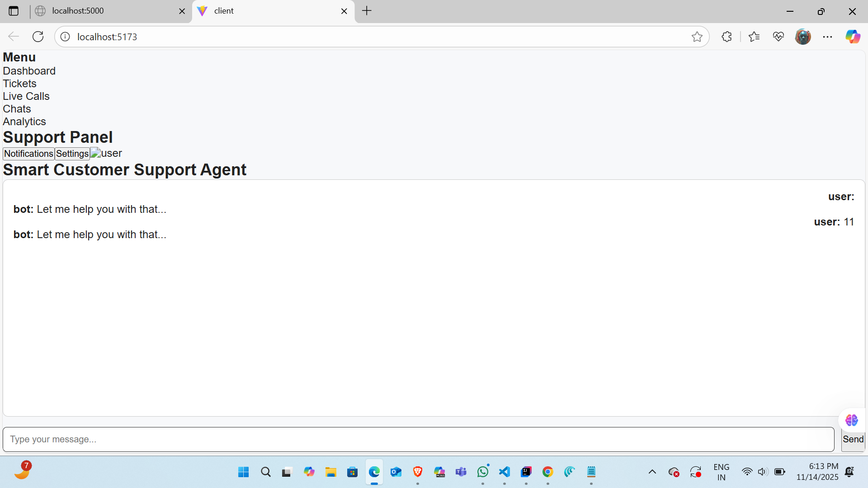Screen dimensions: 868x488
Task: Launch Visual Studio Code from the taskbar
Action: pos(504,471)
